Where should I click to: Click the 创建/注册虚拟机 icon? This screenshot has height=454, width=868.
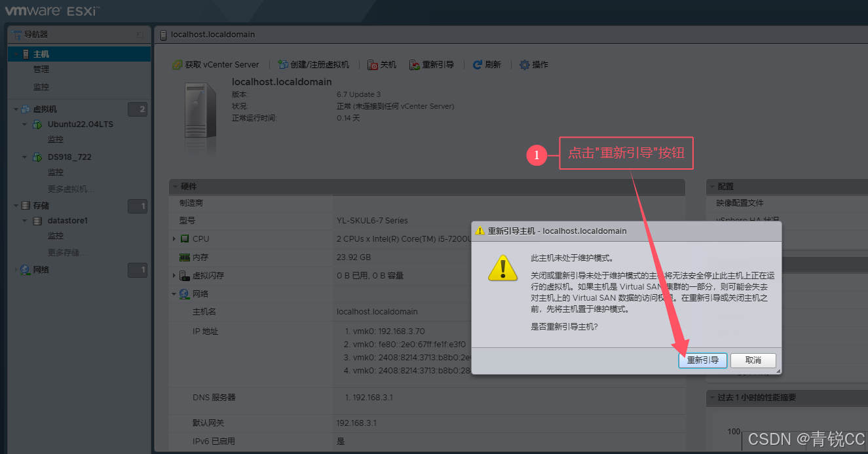pos(283,65)
